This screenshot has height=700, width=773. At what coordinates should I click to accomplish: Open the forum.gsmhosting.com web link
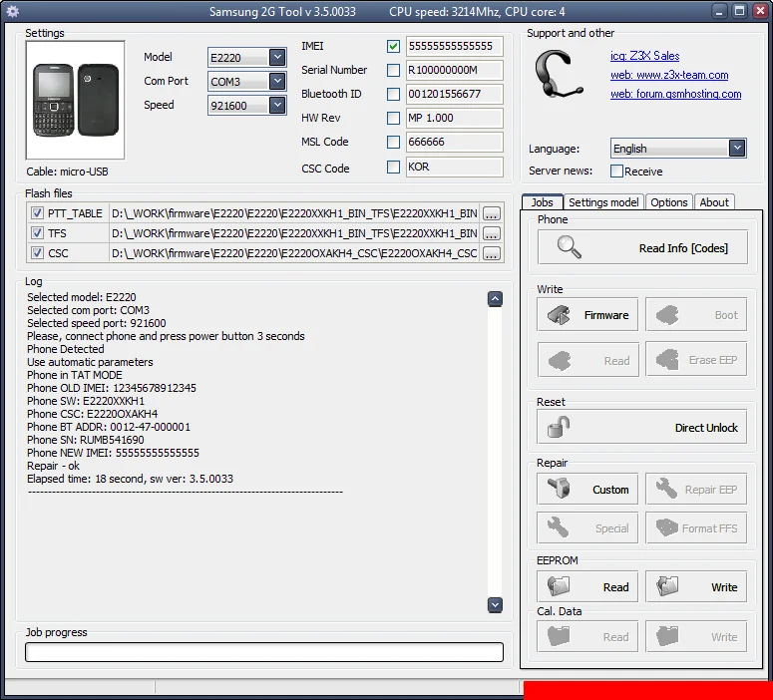[675, 94]
